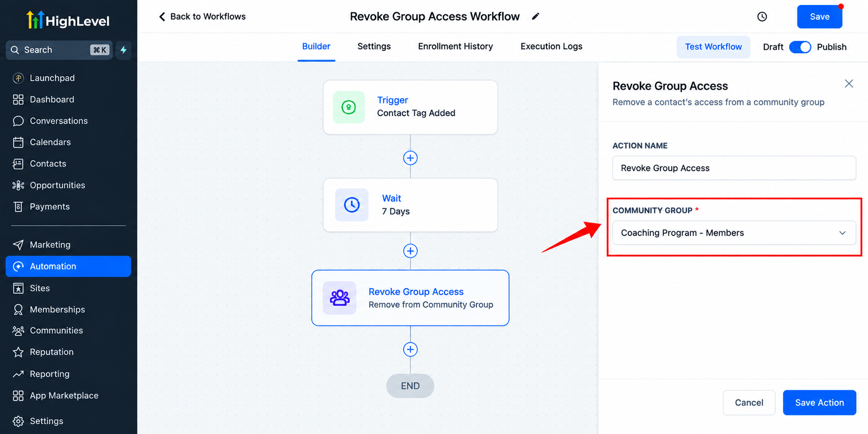868x434 pixels.
Task: Add a step below the Trigger node
Action: (410, 158)
